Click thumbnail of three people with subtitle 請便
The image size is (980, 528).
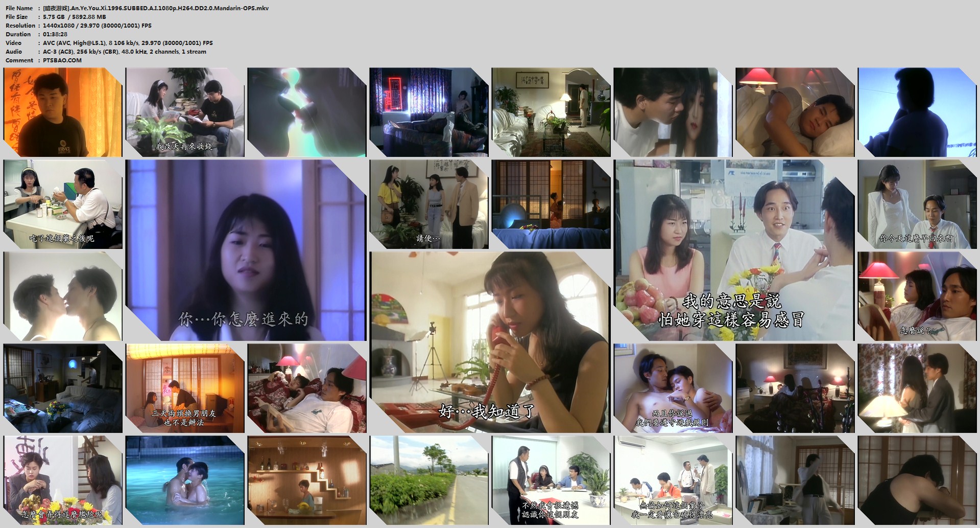click(x=428, y=204)
